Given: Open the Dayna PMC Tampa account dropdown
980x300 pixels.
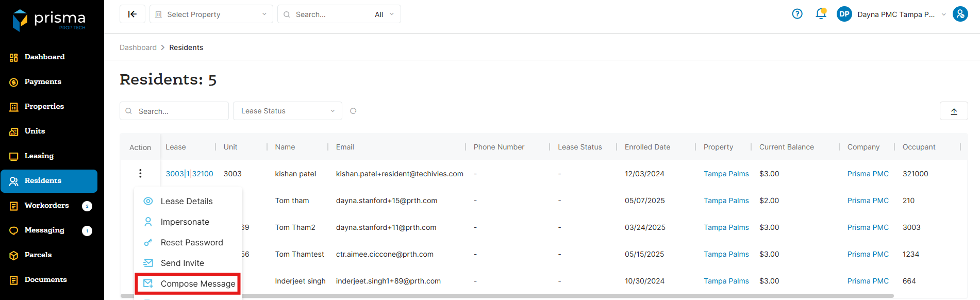Looking at the screenshot, I should click(x=896, y=14).
